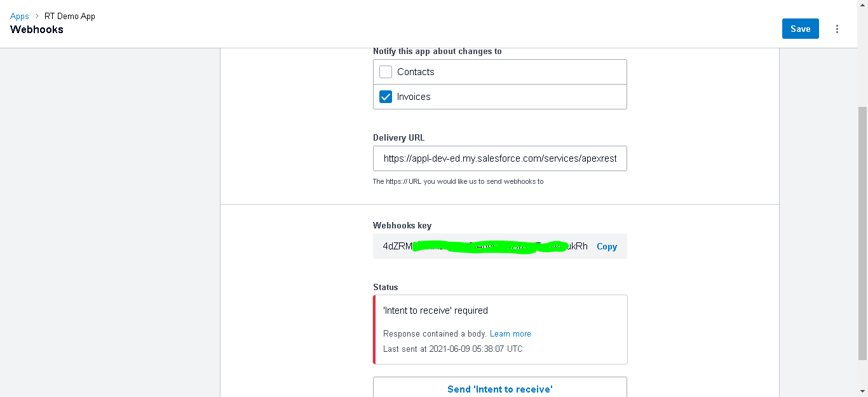Click the scrollbar down arrow

862,391
